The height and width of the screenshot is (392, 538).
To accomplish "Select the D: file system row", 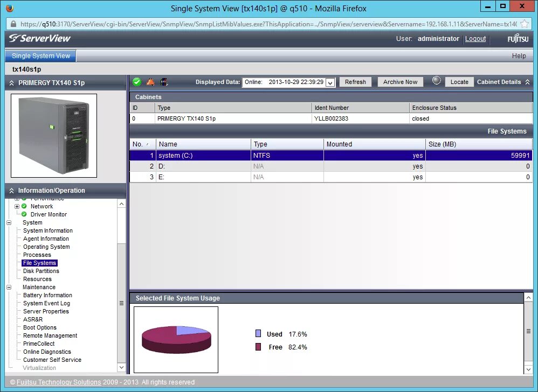I will 331,166.
